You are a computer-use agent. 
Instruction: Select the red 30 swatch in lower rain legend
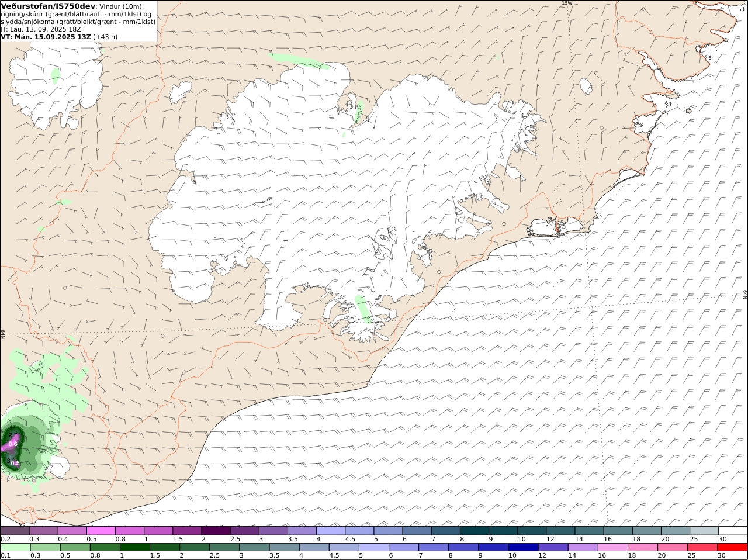click(x=732, y=548)
